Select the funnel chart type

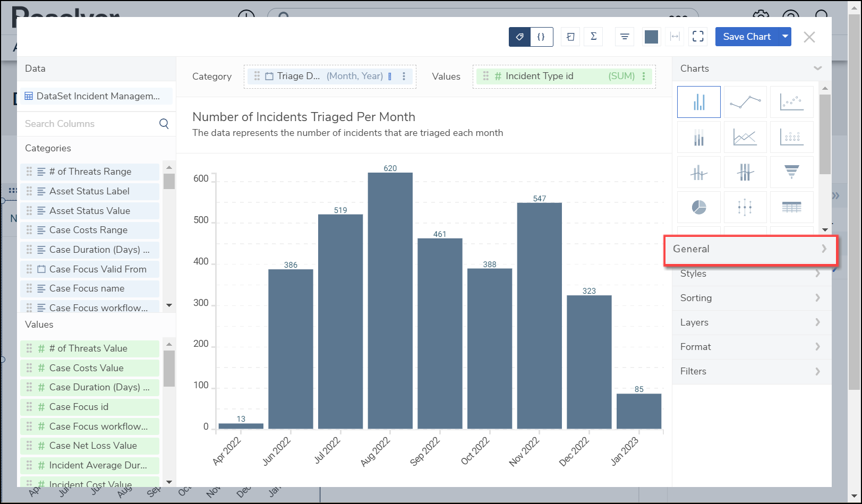click(x=791, y=172)
